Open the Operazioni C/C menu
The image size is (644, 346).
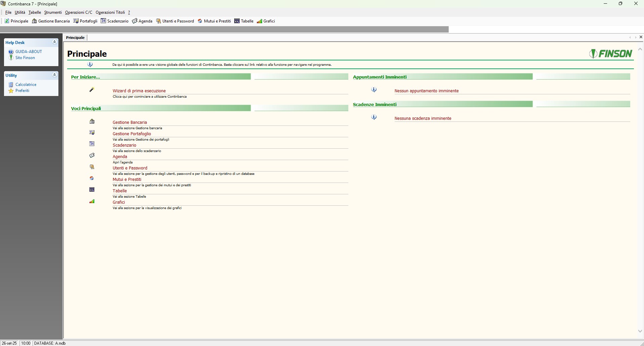click(79, 12)
